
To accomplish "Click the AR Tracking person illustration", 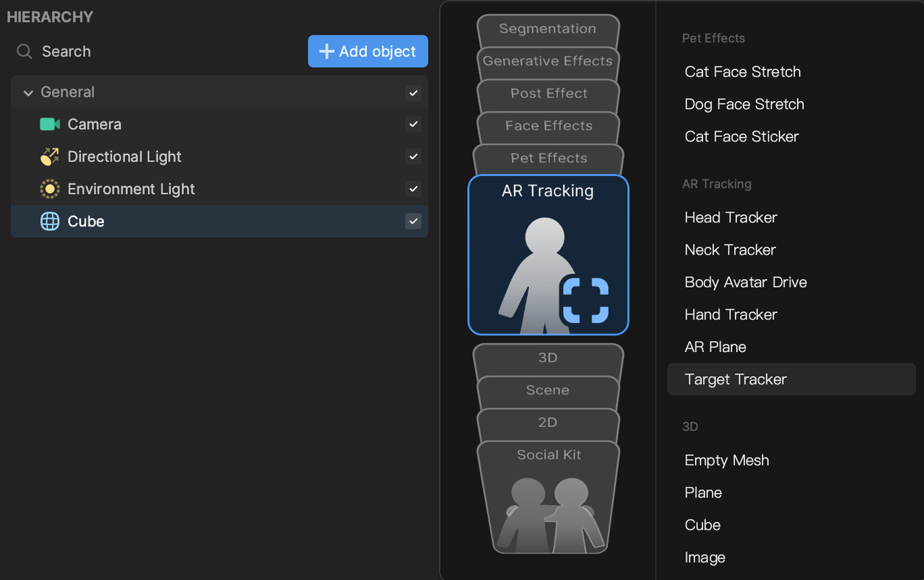I will click(535, 274).
